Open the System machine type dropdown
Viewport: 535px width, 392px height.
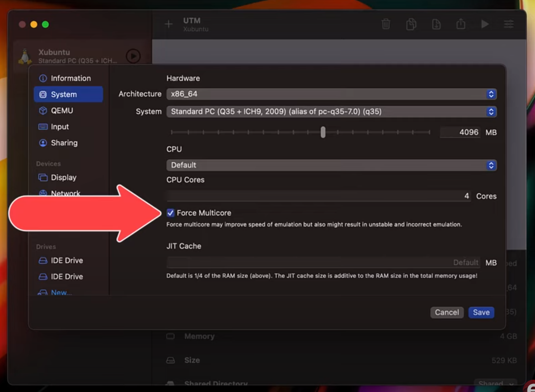coord(331,112)
